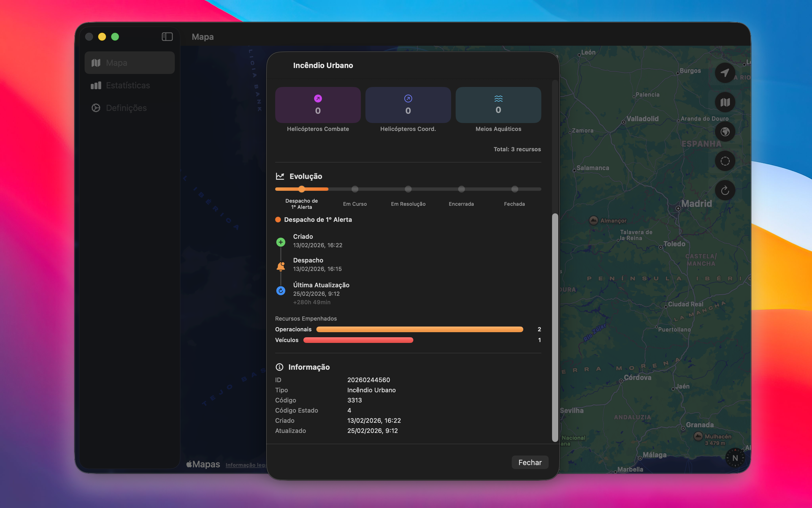Image resolution: width=812 pixels, height=508 pixels.
Task: Click the 'Total: 3 recursos' text
Action: [517, 149]
